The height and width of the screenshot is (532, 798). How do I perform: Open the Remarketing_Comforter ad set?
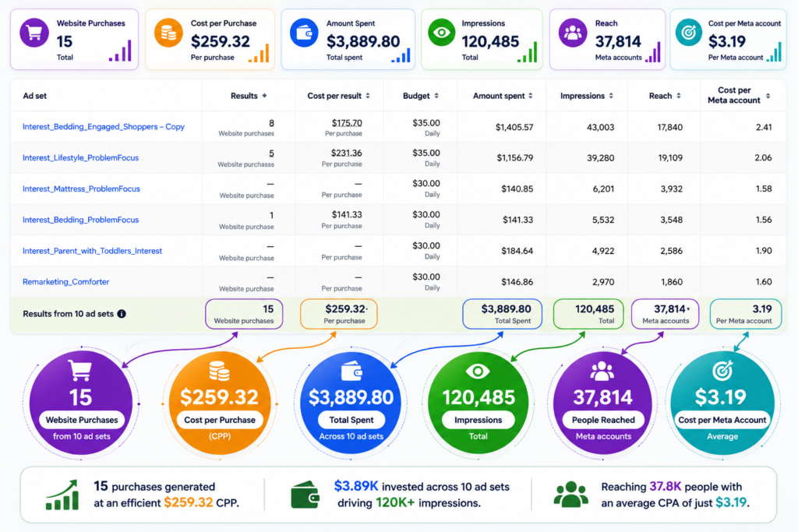[65, 282]
